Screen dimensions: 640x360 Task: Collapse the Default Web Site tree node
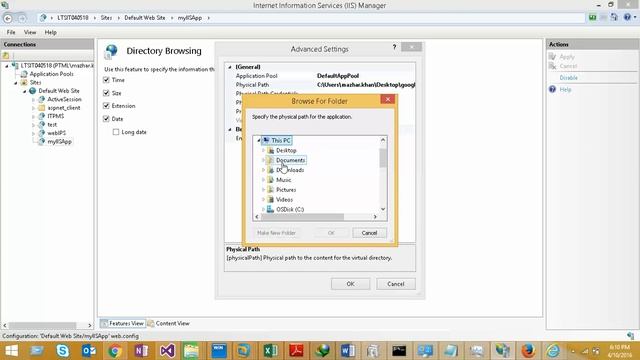click(x=24, y=91)
